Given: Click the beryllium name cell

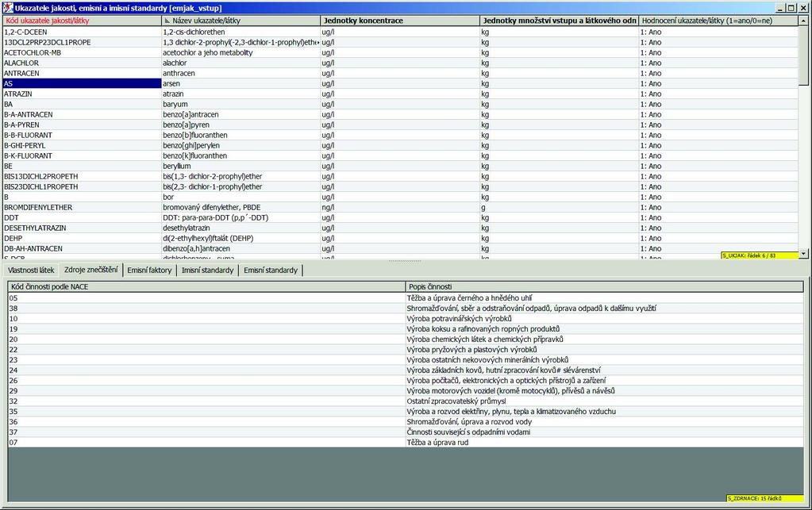Looking at the screenshot, I should point(241,166).
